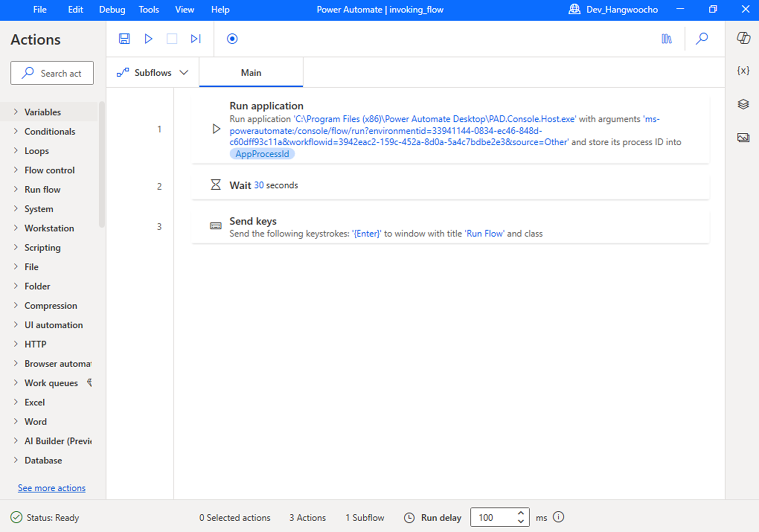This screenshot has height=532, width=759.
Task: Click the AppProcessId variable chip
Action: click(x=262, y=154)
